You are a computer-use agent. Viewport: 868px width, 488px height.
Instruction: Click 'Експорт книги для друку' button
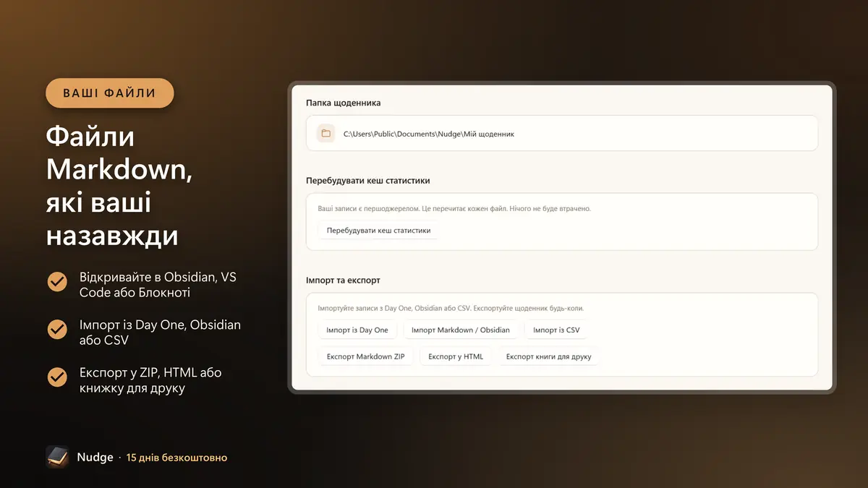[x=548, y=356]
